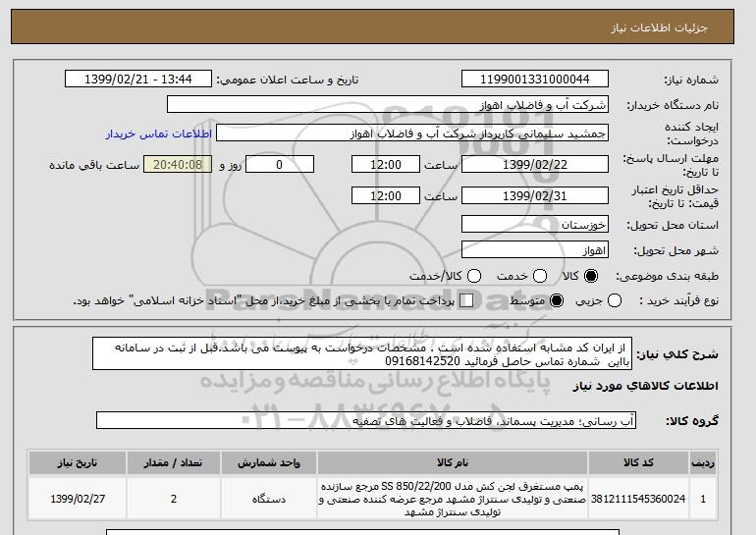This screenshot has width=756, height=535.
Task: Click the اطلاعات کالاهای مورد نیاز heading
Action: pyautogui.click(x=646, y=386)
